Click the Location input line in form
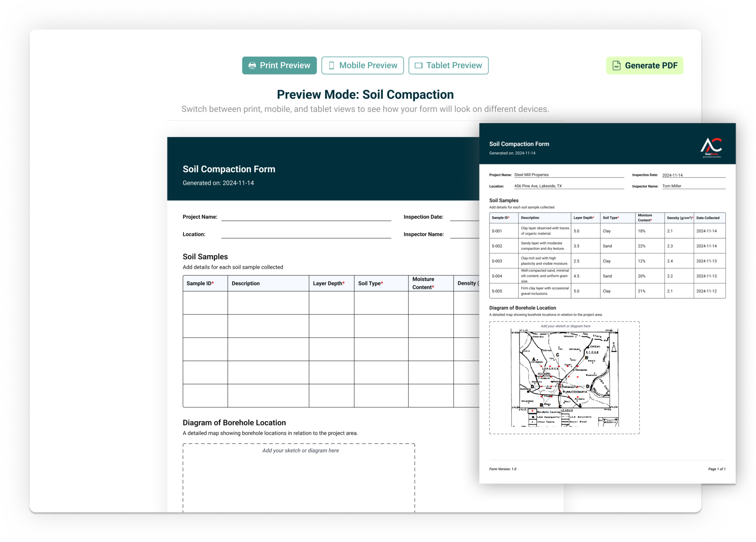The width and height of the screenshot is (756, 542). (x=306, y=234)
